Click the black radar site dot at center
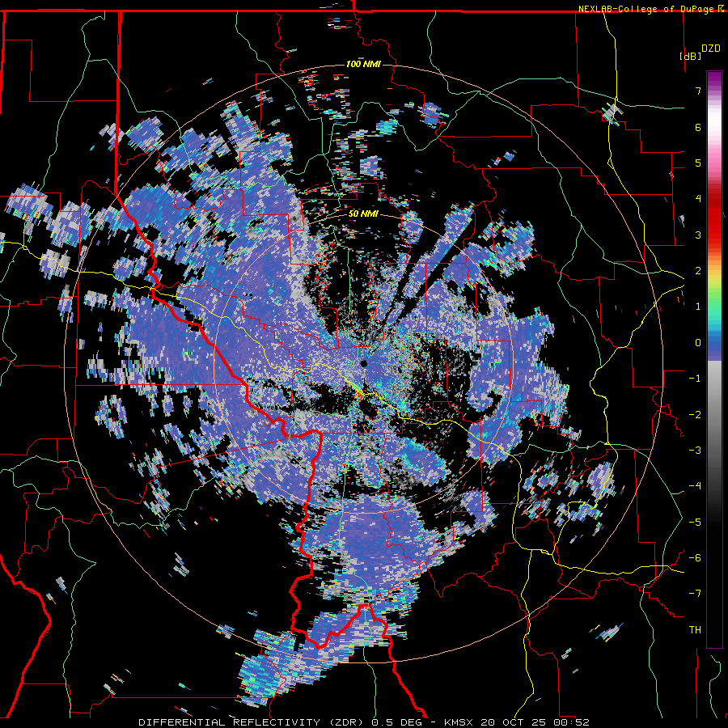This screenshot has height=728, width=728. [363, 363]
